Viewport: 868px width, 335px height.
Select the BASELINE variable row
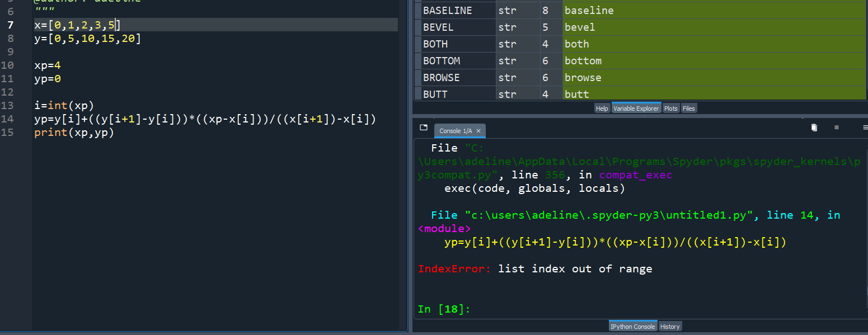coord(456,10)
